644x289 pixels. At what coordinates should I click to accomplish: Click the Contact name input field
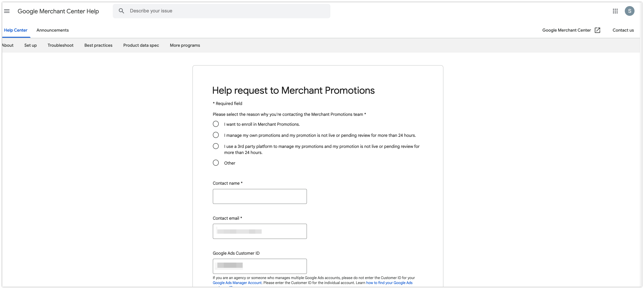[x=260, y=196]
